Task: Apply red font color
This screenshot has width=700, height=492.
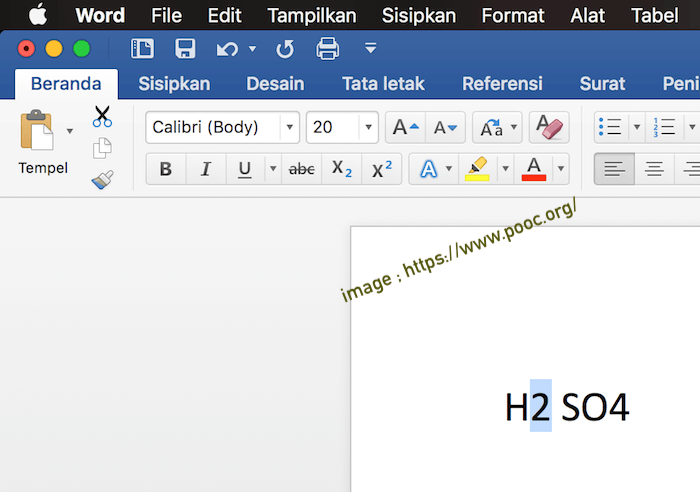Action: click(534, 169)
